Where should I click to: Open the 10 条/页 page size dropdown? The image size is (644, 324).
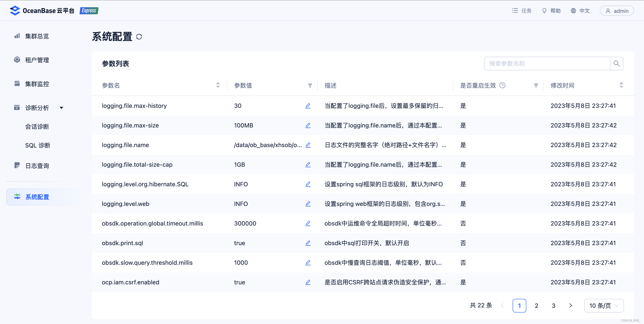[603, 305]
